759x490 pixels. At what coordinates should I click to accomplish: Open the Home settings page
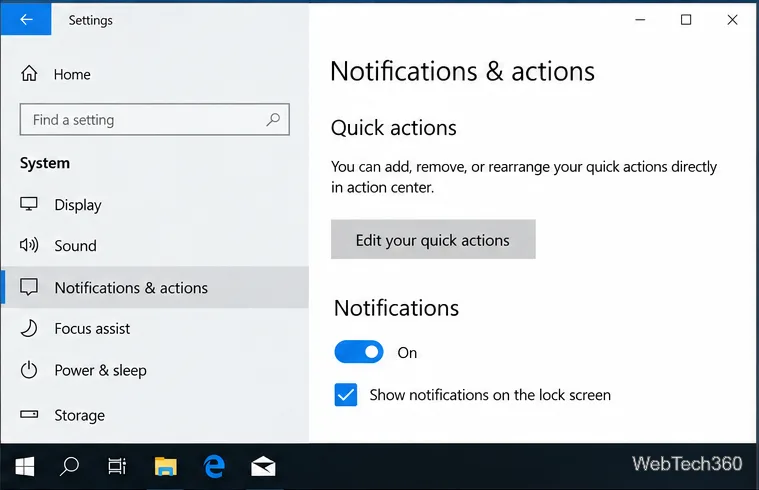[x=56, y=74]
